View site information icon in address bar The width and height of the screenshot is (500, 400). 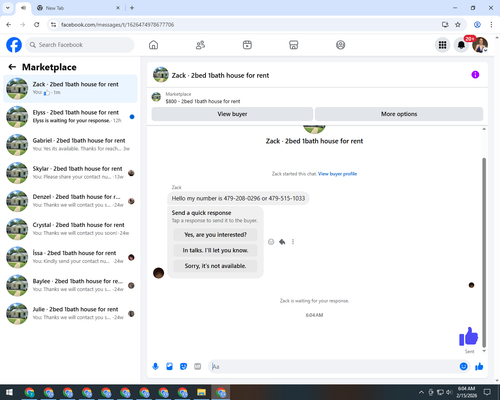pyautogui.click(x=53, y=25)
